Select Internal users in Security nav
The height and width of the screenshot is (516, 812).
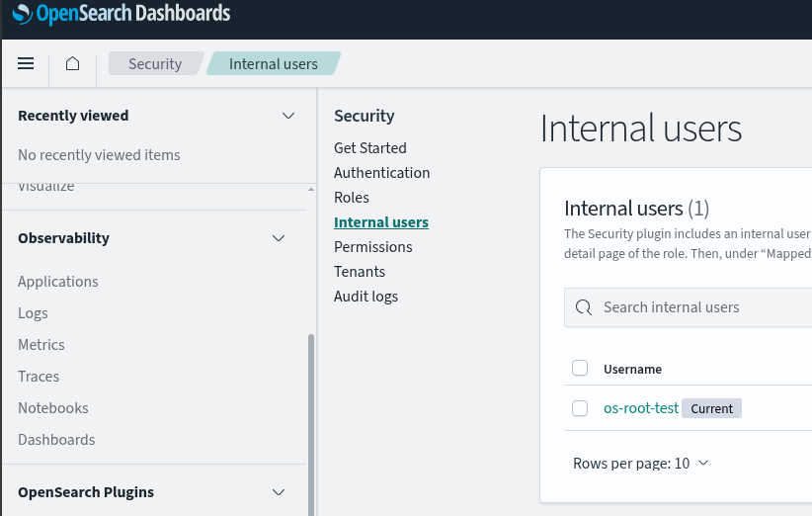(381, 222)
